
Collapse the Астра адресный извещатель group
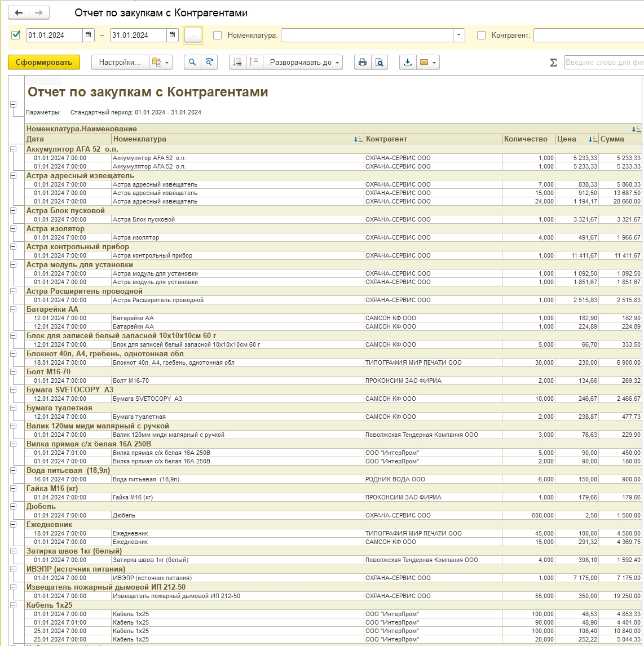13,175
